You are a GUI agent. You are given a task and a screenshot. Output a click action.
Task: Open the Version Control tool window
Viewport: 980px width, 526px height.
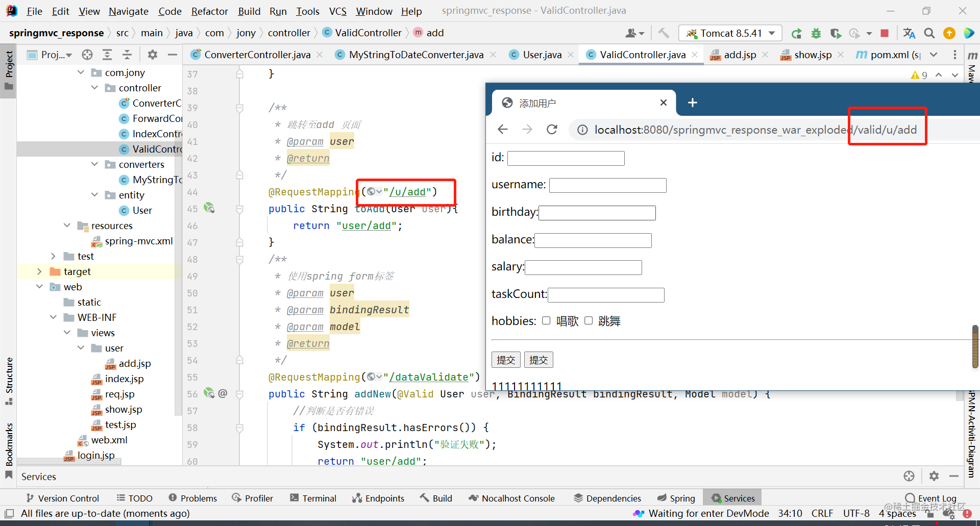(x=62, y=498)
